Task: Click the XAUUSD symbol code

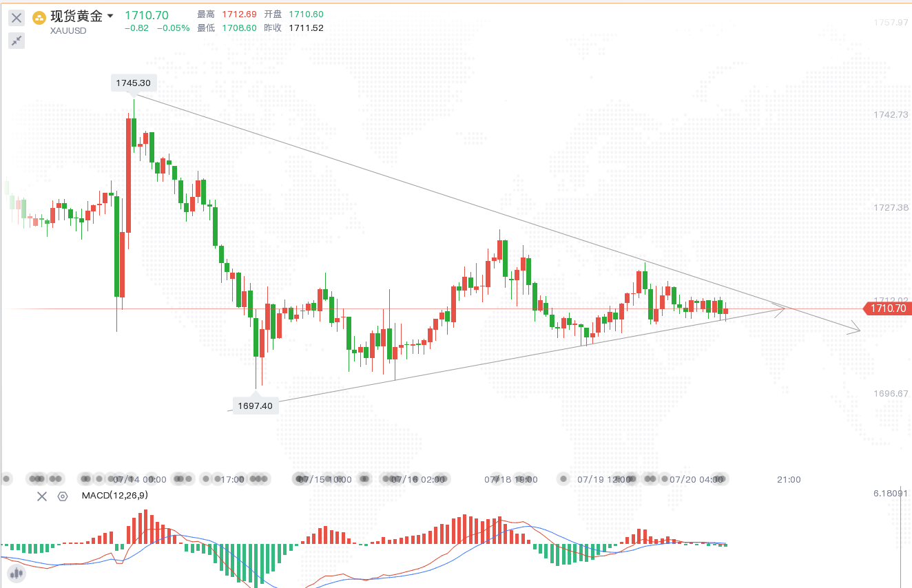Action: pos(68,31)
